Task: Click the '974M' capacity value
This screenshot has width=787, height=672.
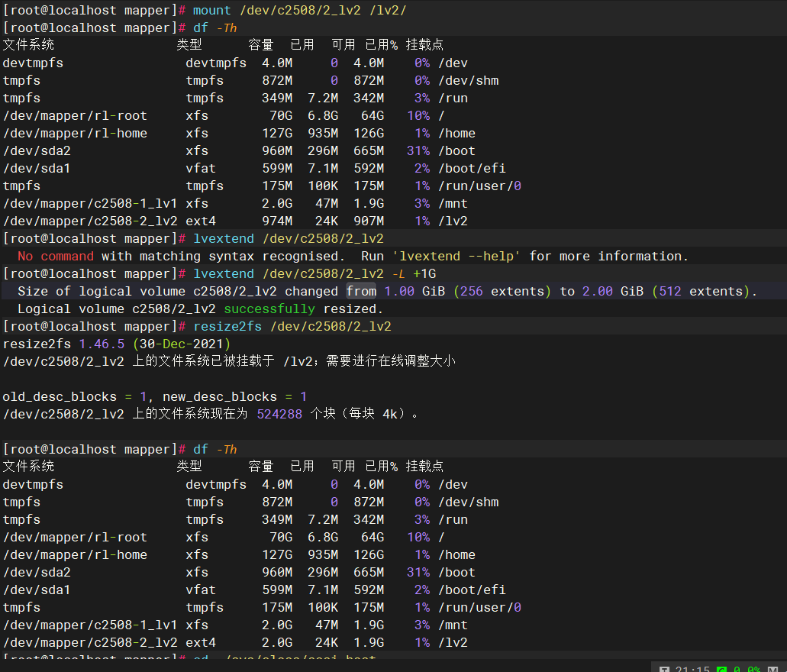Action: click(277, 221)
